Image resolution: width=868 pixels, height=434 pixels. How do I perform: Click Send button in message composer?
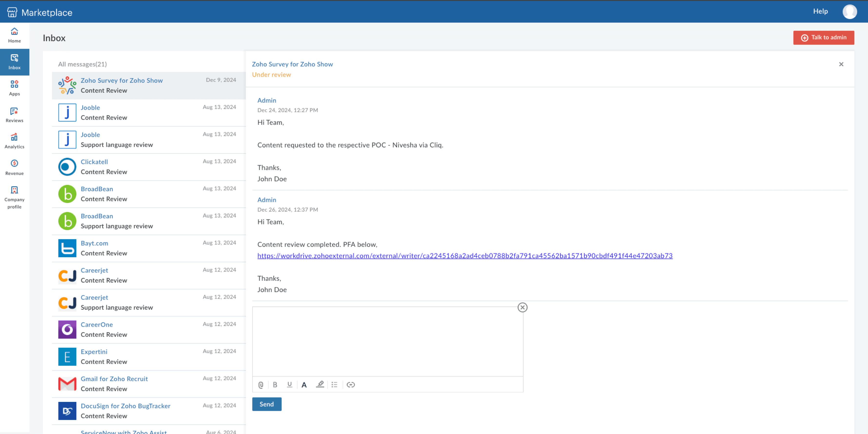(267, 404)
